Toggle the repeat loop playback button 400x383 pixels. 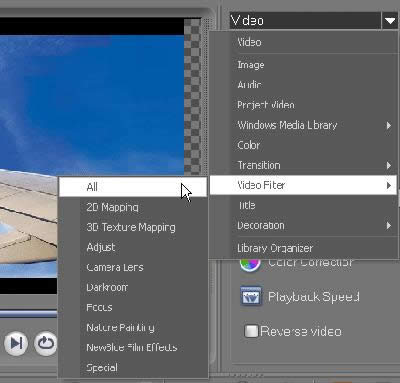coord(46,343)
